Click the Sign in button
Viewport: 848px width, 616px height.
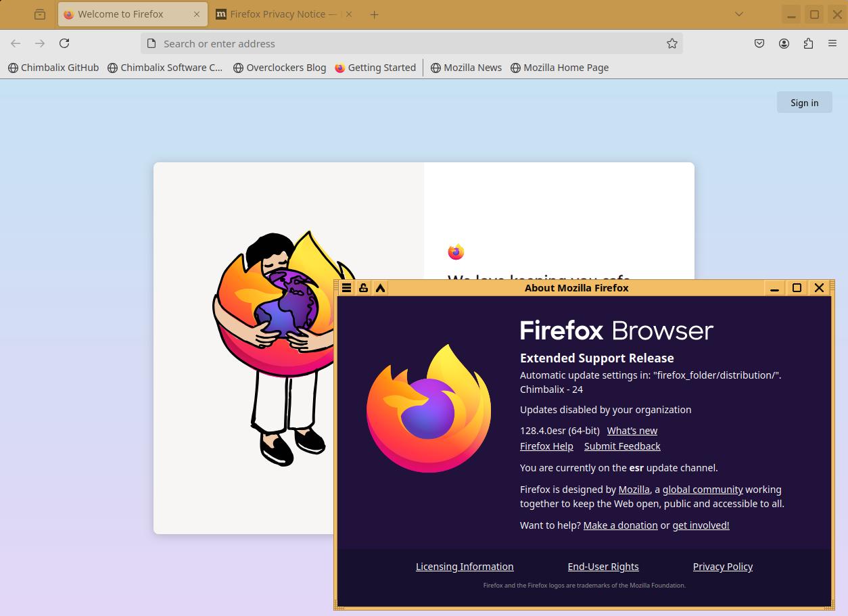tap(805, 103)
